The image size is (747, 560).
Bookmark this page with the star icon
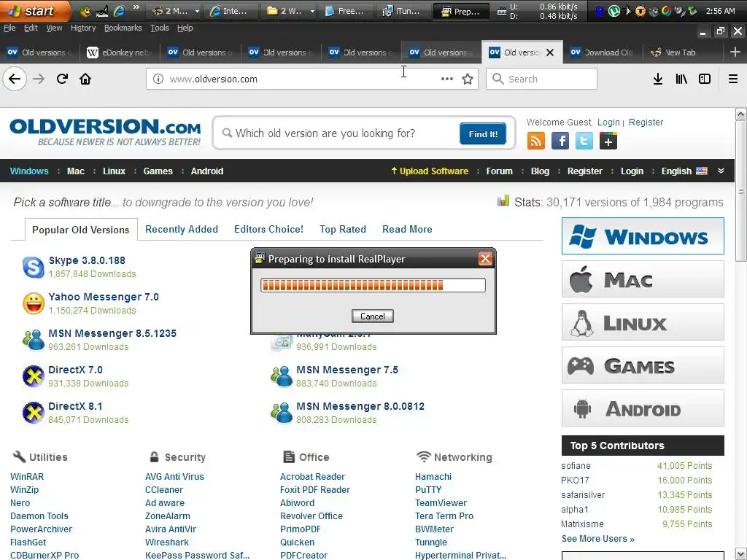(x=468, y=79)
